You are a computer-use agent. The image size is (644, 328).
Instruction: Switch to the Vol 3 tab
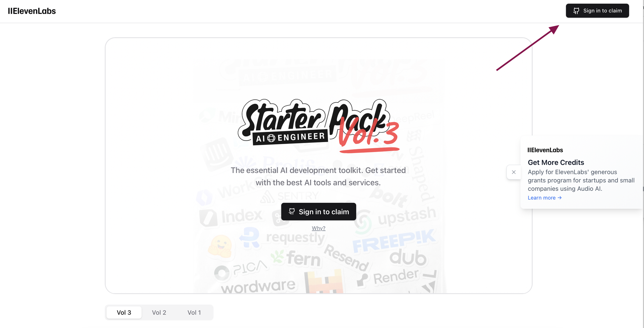pos(124,313)
